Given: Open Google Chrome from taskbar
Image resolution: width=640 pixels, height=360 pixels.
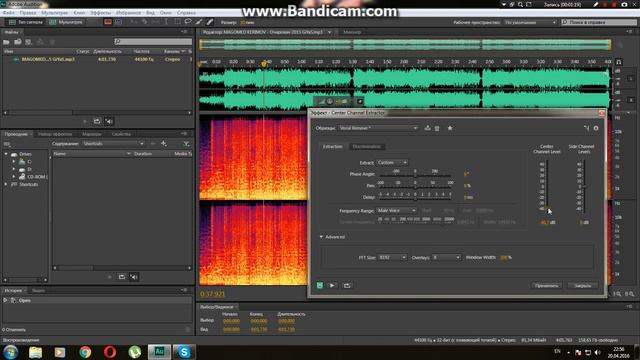Looking at the screenshot, I should pyautogui.click(x=85, y=351).
